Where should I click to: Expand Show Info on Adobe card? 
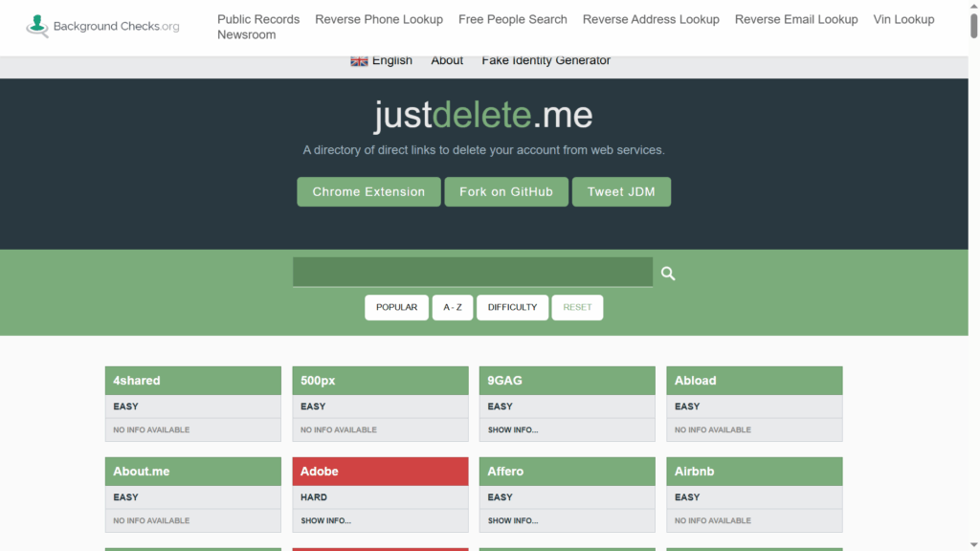325,520
